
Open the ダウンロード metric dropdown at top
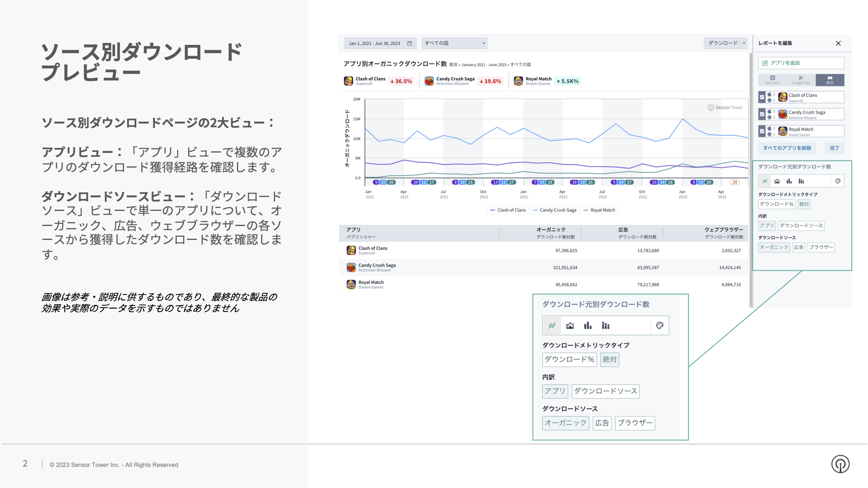tap(726, 43)
